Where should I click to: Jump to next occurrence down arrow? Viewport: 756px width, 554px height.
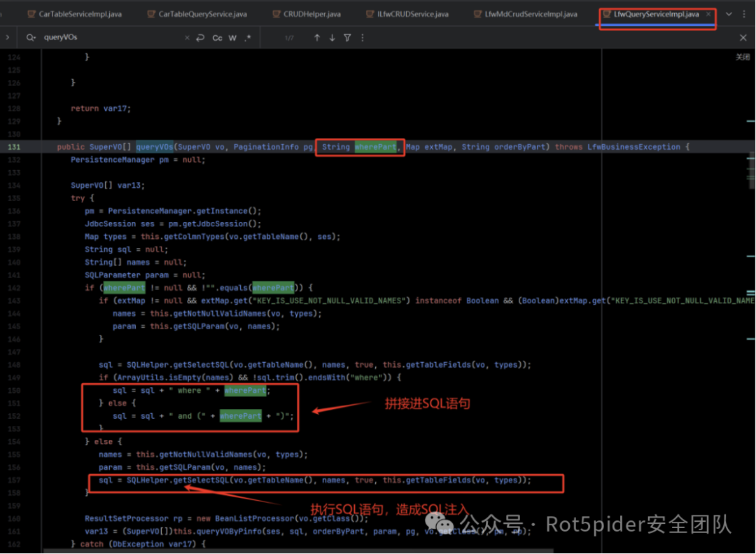coord(332,38)
